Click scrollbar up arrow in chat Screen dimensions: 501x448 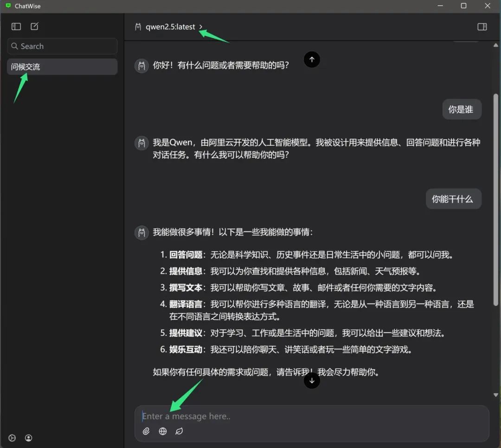(495, 45)
